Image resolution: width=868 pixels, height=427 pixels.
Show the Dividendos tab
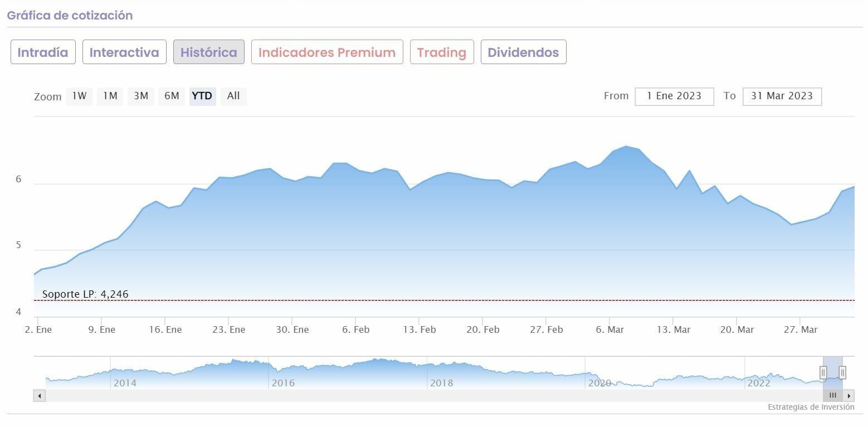(523, 52)
